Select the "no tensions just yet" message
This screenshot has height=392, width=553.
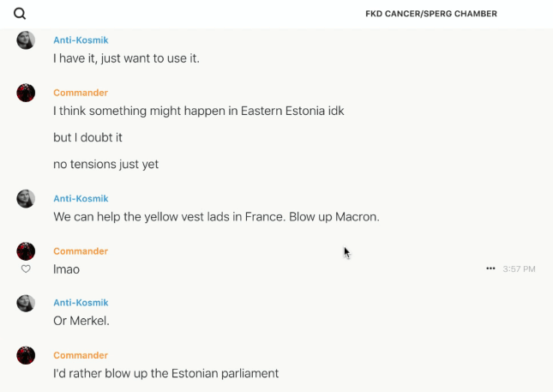point(105,164)
